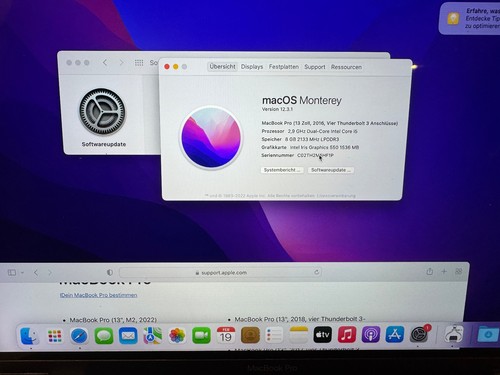
Task: Go forward in Safari
Action: tap(50, 273)
